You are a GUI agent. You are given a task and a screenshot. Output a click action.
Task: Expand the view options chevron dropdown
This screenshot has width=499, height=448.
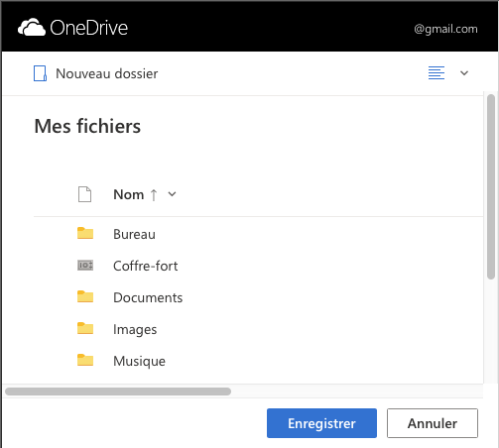coord(464,73)
